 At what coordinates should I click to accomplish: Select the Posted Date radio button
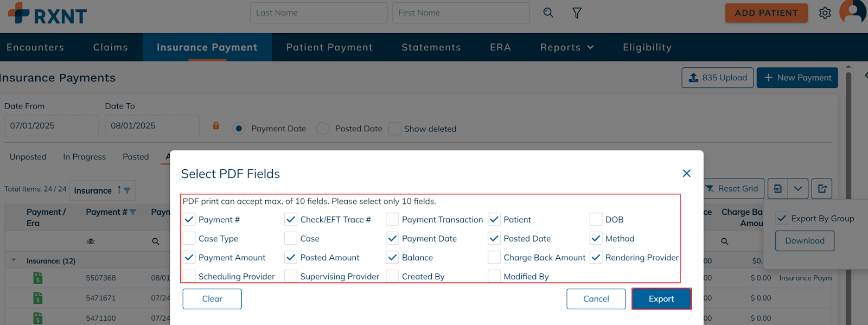(x=323, y=129)
